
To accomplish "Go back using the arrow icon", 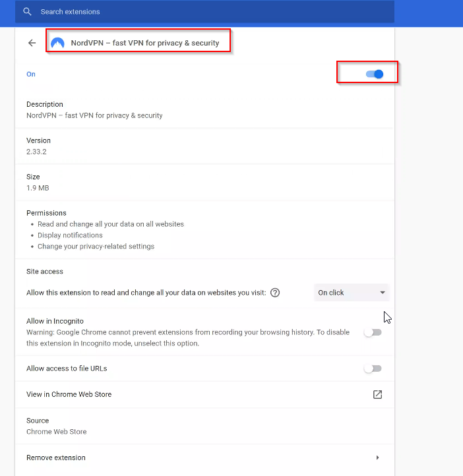I will click(32, 43).
